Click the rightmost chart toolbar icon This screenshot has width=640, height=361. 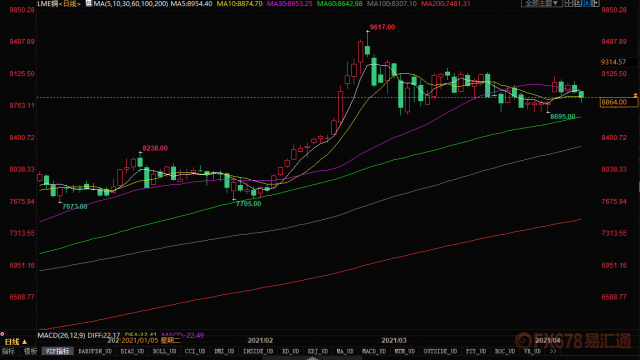596,3
